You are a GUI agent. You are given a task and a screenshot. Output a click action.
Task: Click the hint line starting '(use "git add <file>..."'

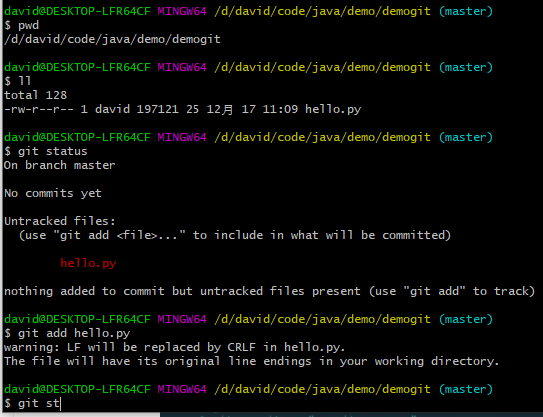(x=235, y=235)
